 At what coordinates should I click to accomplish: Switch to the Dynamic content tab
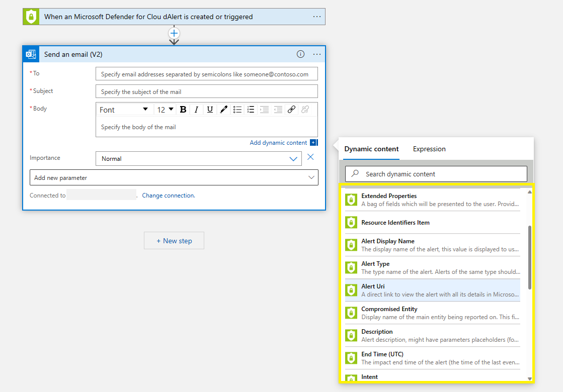click(x=371, y=149)
